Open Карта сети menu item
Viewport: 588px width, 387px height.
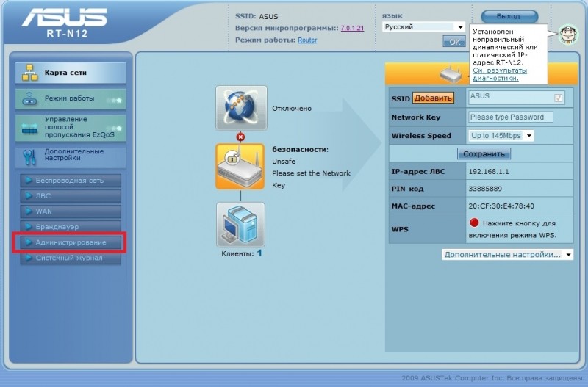click(71, 73)
